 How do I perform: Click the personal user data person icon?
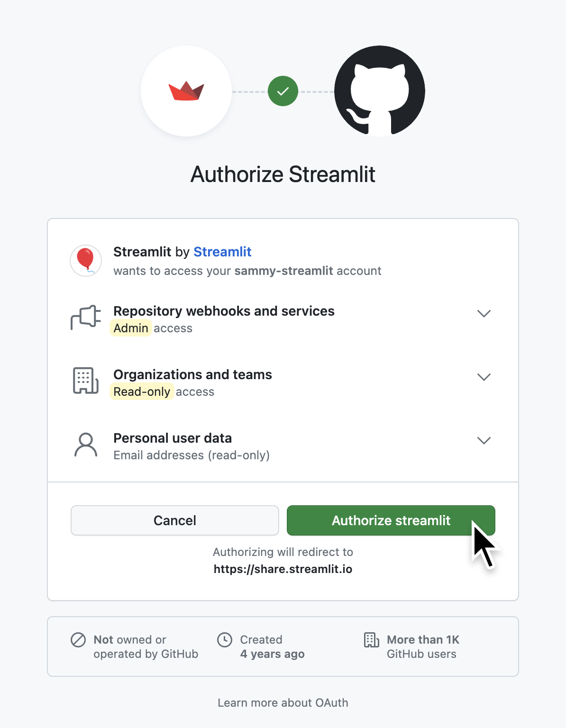click(x=86, y=445)
